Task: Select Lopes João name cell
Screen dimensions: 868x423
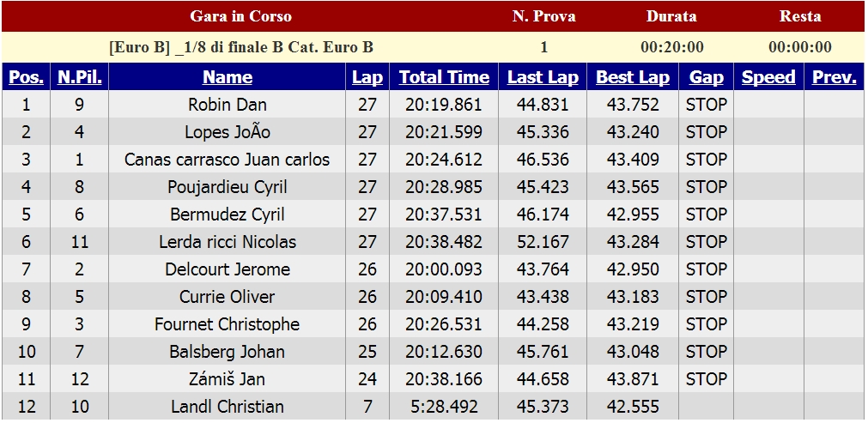Action: pyautogui.click(x=227, y=131)
